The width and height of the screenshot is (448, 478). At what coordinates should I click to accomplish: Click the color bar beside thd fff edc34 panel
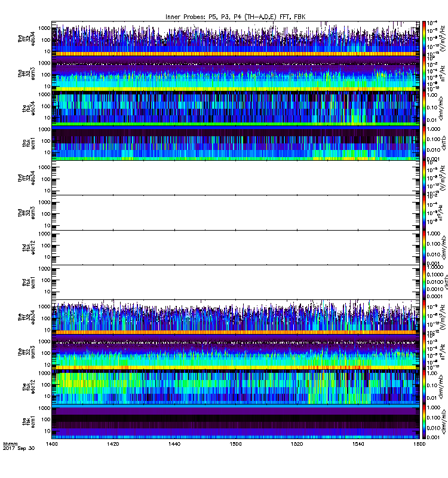click(424, 177)
